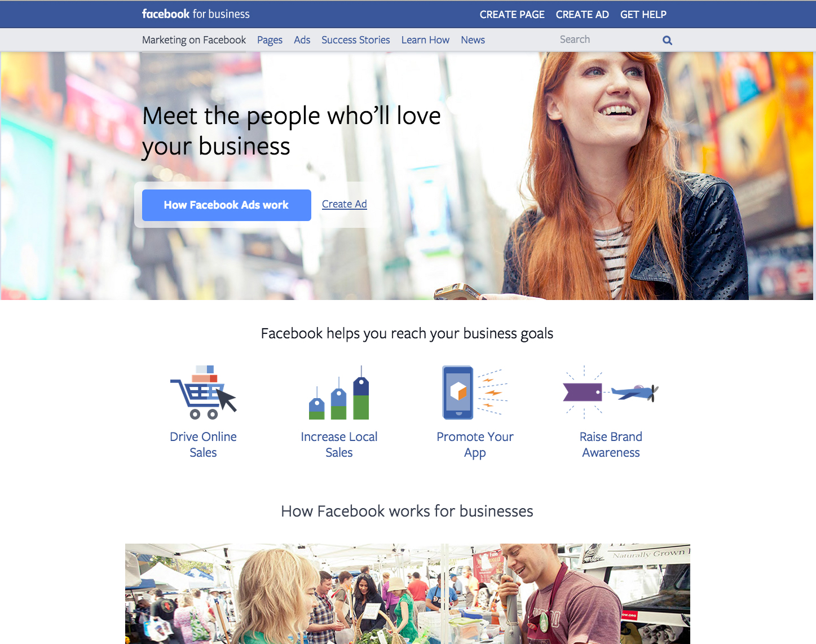Click How Facebook Ads work button
Screen dimensions: 816x644
coord(227,205)
